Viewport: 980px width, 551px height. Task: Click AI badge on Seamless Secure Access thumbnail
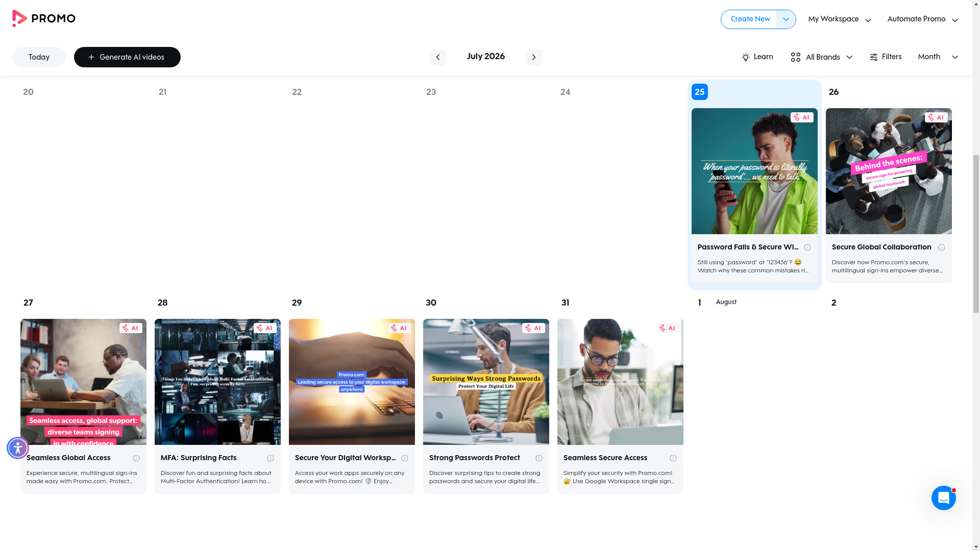pyautogui.click(x=668, y=328)
